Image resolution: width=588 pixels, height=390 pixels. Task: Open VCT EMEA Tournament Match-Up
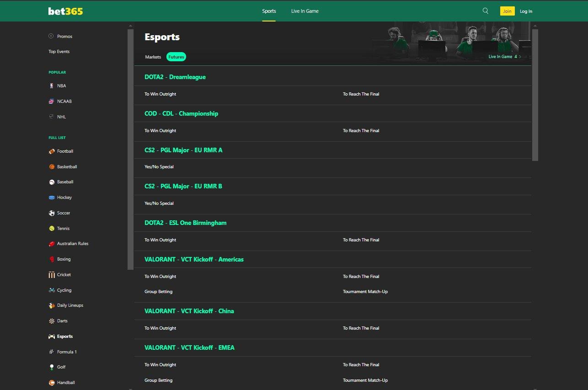click(x=365, y=380)
